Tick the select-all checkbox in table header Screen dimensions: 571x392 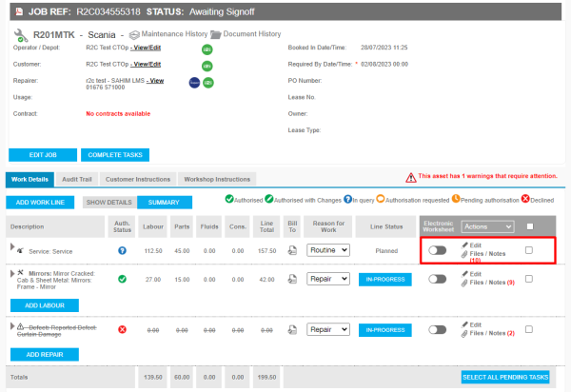pyautogui.click(x=529, y=226)
